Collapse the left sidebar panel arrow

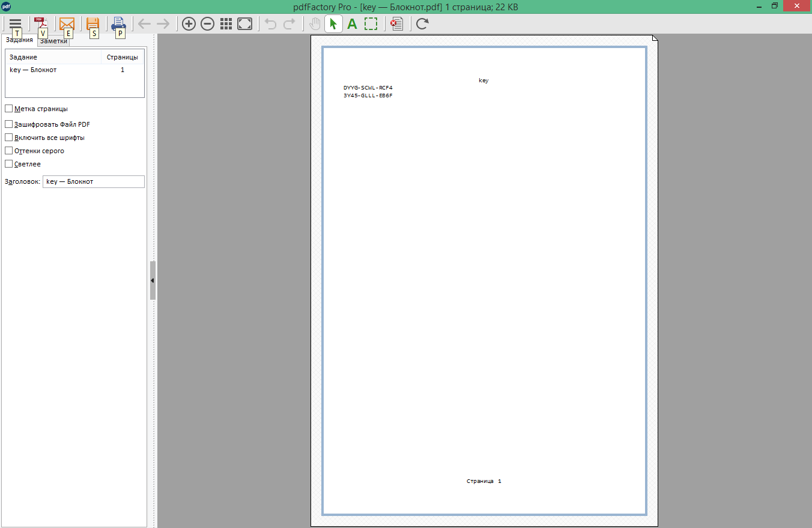(x=153, y=281)
